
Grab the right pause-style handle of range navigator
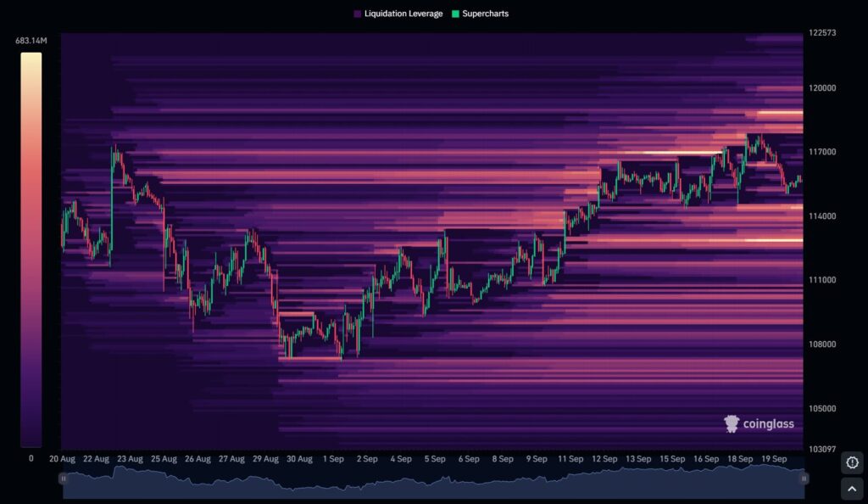click(803, 479)
